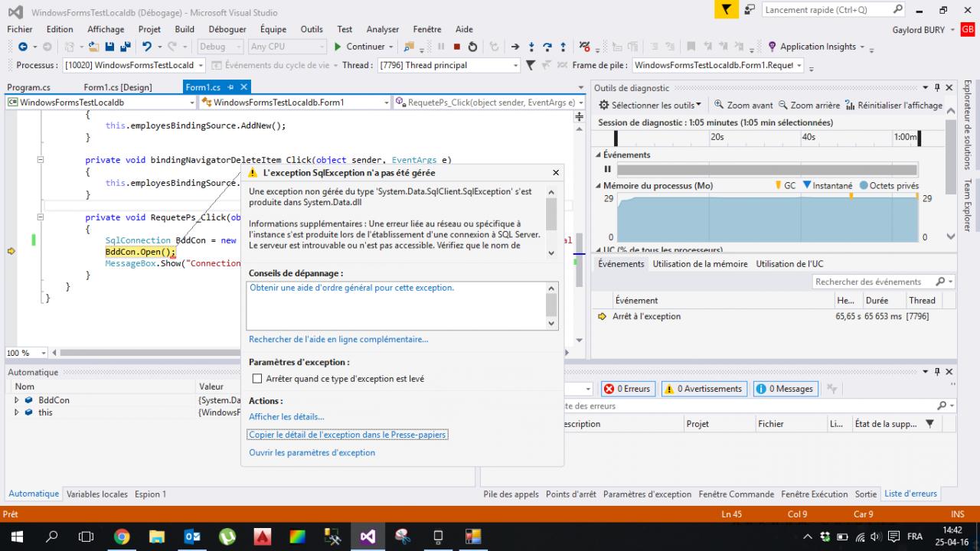Click 'Rechercher de l'aide en ligne complémentaire' link

pos(338,340)
